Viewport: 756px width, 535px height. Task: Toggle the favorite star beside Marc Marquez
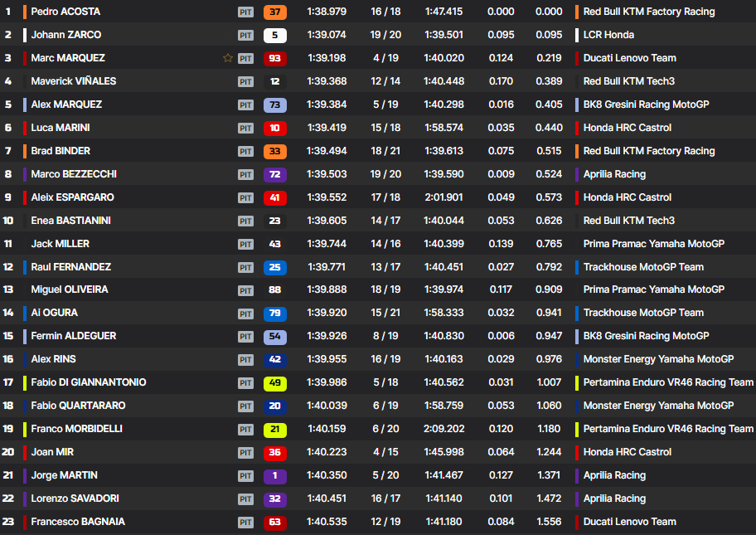(x=227, y=58)
